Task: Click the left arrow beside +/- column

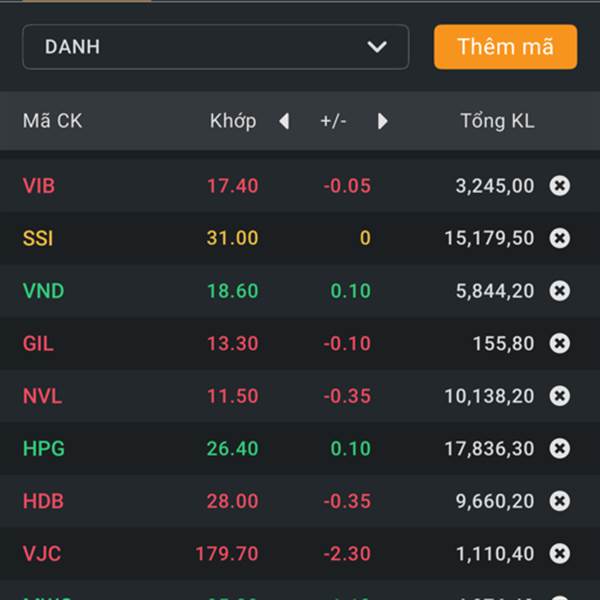Action: pos(284,121)
